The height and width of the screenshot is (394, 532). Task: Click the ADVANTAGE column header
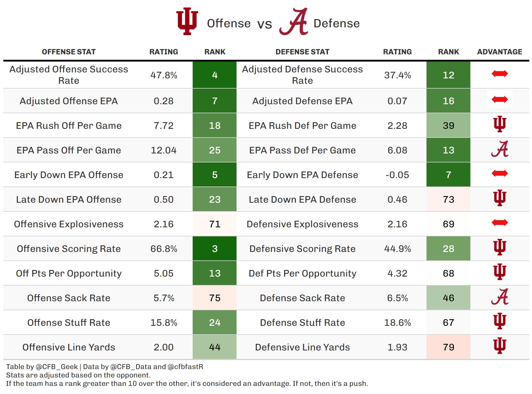pyautogui.click(x=500, y=52)
